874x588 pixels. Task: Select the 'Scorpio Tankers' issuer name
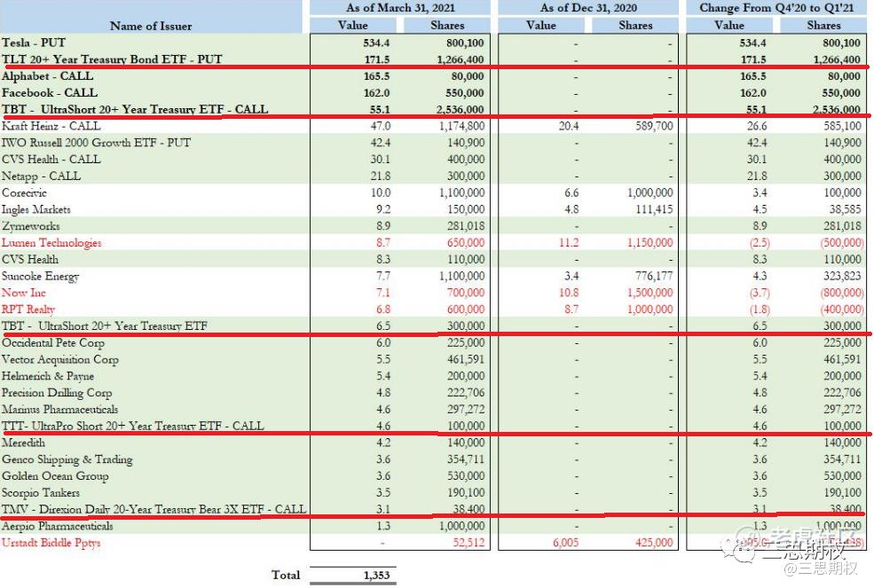point(41,493)
